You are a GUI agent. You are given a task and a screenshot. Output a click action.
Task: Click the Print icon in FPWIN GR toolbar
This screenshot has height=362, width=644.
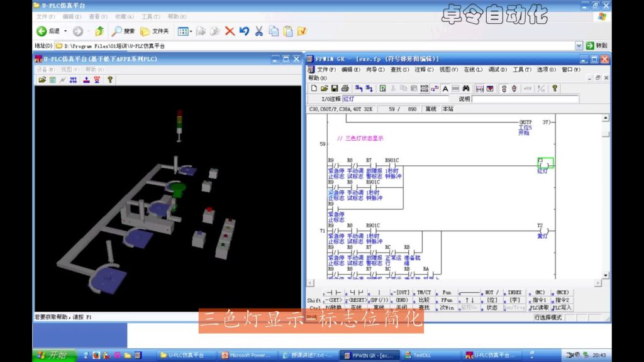(x=345, y=89)
